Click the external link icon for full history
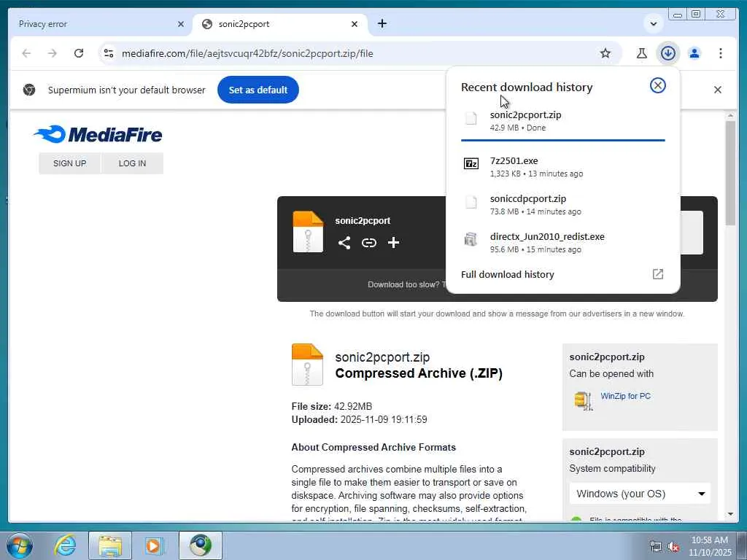The width and height of the screenshot is (747, 560). (x=657, y=274)
